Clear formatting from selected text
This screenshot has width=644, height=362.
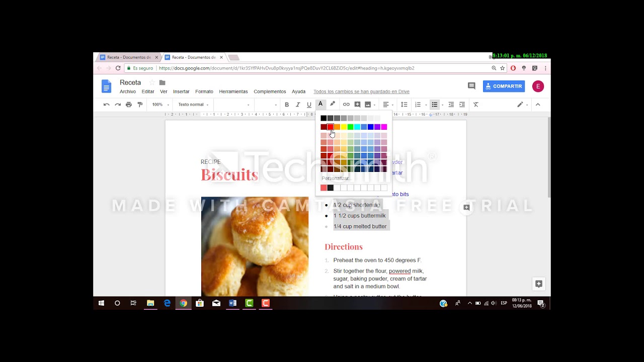coord(476,105)
